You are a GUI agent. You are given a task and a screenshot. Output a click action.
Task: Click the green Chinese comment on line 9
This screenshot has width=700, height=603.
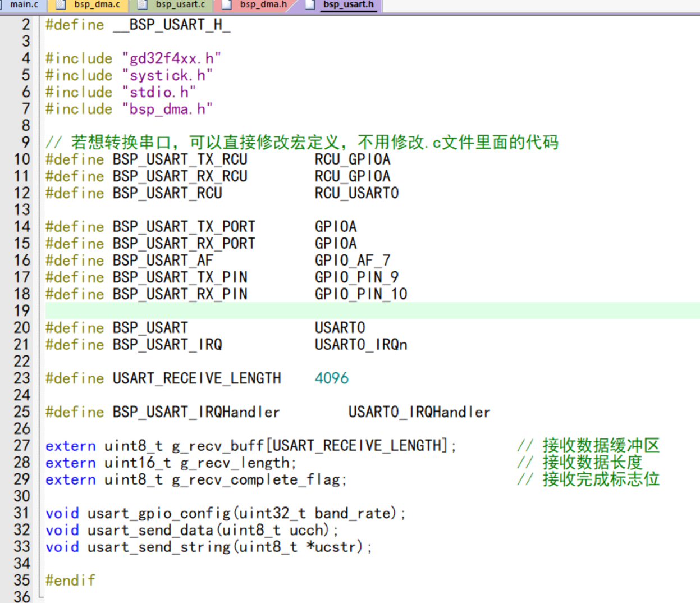coord(314,143)
